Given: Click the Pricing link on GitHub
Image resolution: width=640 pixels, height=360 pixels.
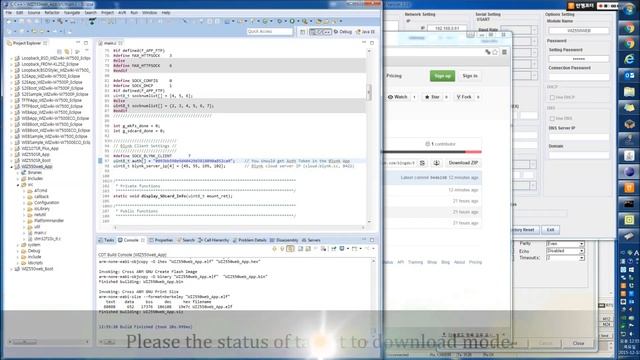Looking at the screenshot, I should coord(394,76).
